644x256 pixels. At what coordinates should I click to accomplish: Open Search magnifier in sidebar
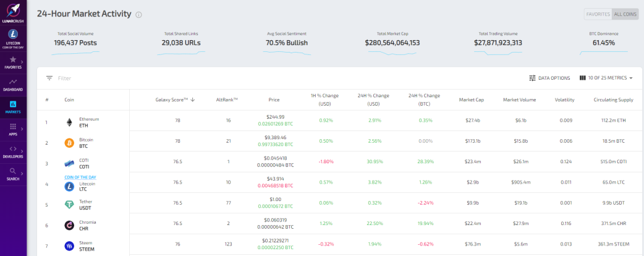13,171
